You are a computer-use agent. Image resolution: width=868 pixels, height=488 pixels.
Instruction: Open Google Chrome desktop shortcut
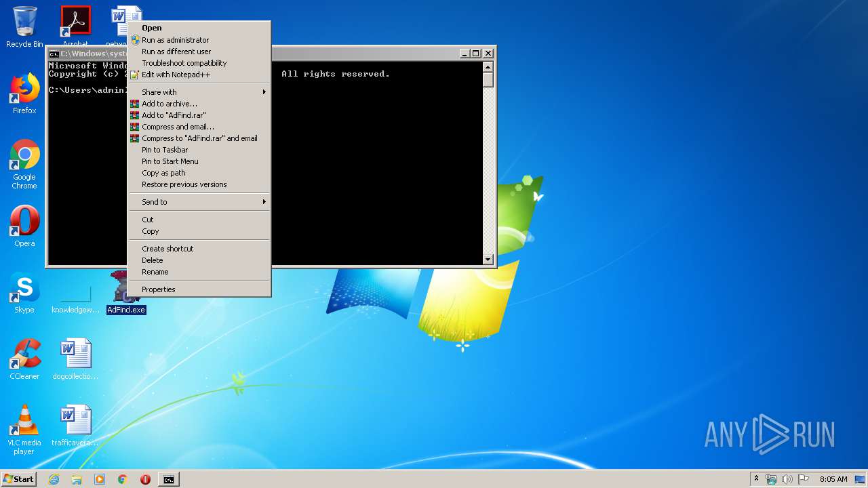pos(24,163)
